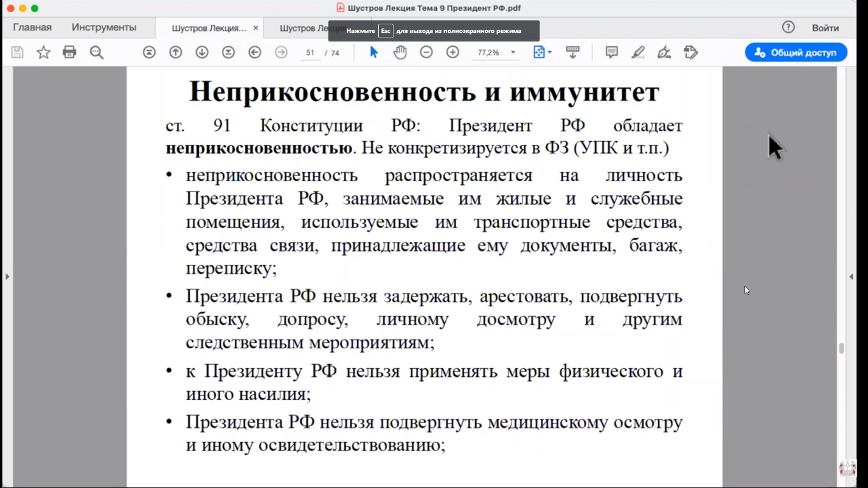
Task: Jump to the last page of the document
Action: [x=228, y=52]
